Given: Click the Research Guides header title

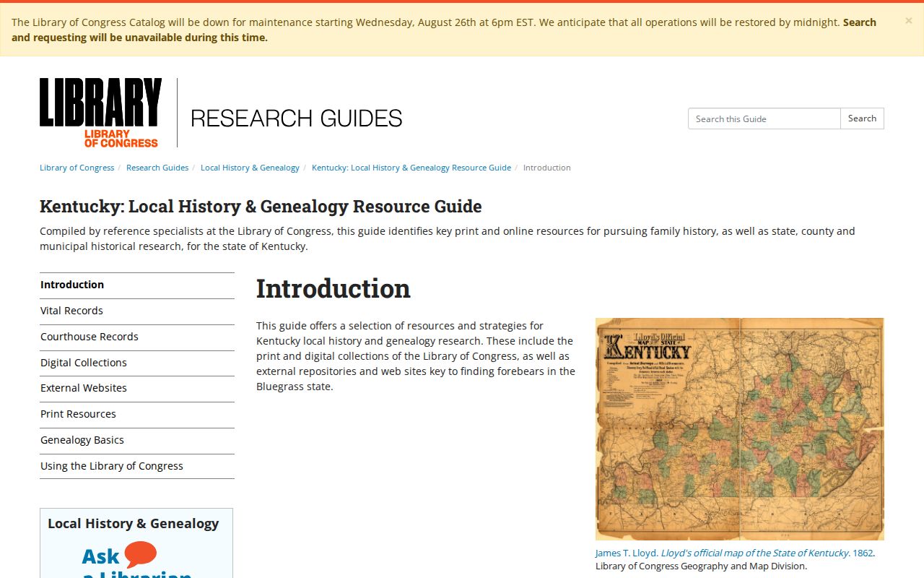Looking at the screenshot, I should coord(297,118).
